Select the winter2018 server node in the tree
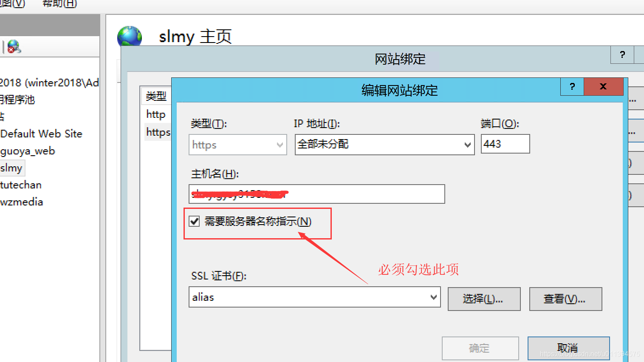The image size is (644, 362). [x=49, y=83]
